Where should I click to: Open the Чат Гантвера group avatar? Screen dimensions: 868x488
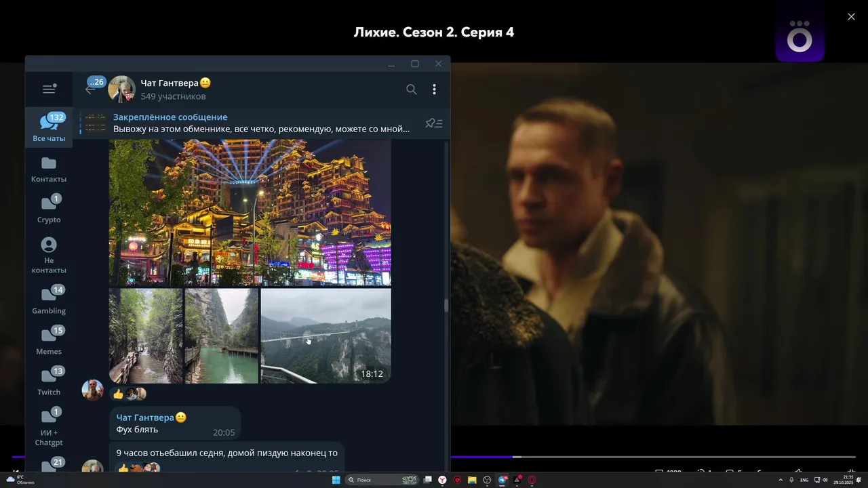coord(122,89)
